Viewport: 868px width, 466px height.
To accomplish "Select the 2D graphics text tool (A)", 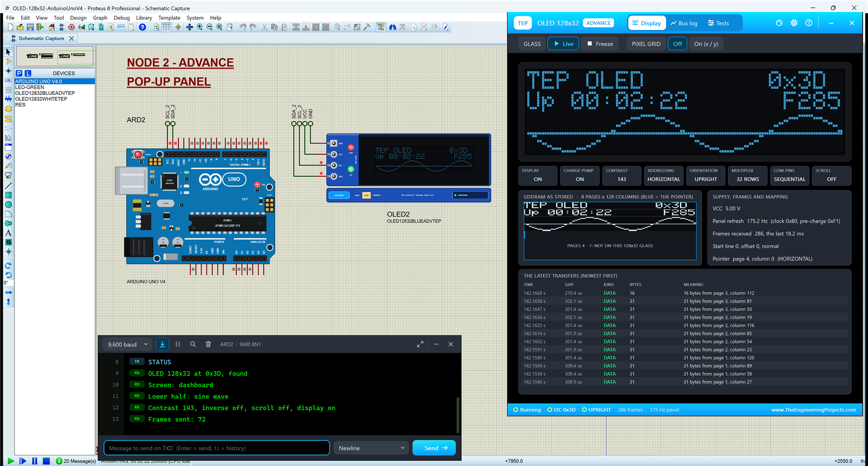I will 8,233.
